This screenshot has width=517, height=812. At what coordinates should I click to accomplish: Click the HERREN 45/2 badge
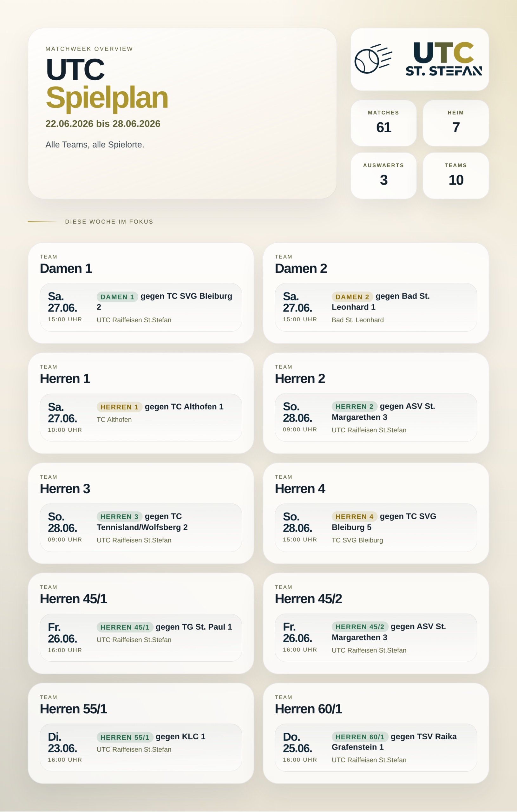coord(360,626)
